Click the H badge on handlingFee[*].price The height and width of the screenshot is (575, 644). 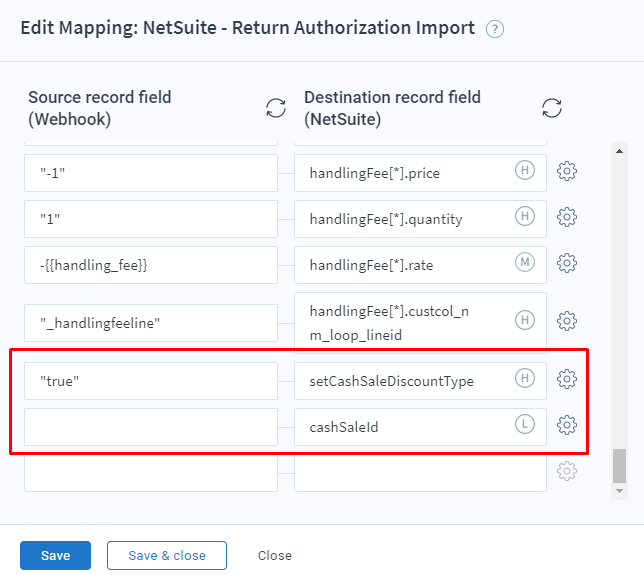[525, 170]
